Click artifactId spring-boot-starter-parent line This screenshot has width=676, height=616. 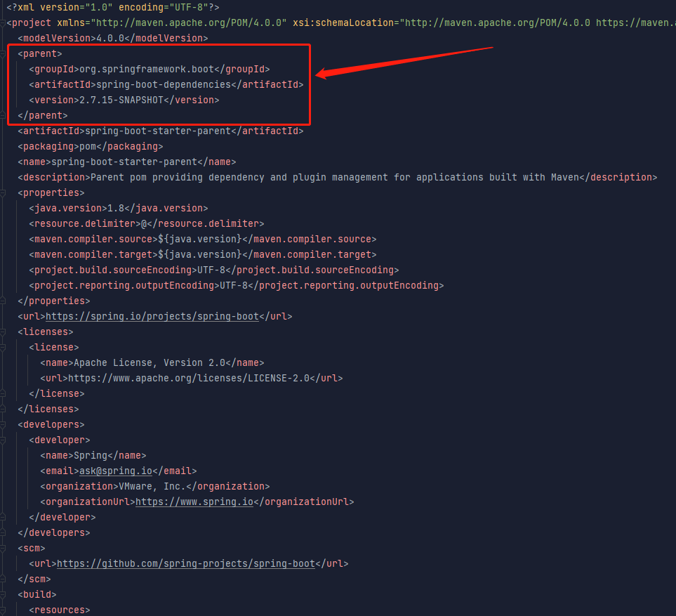[161, 131]
